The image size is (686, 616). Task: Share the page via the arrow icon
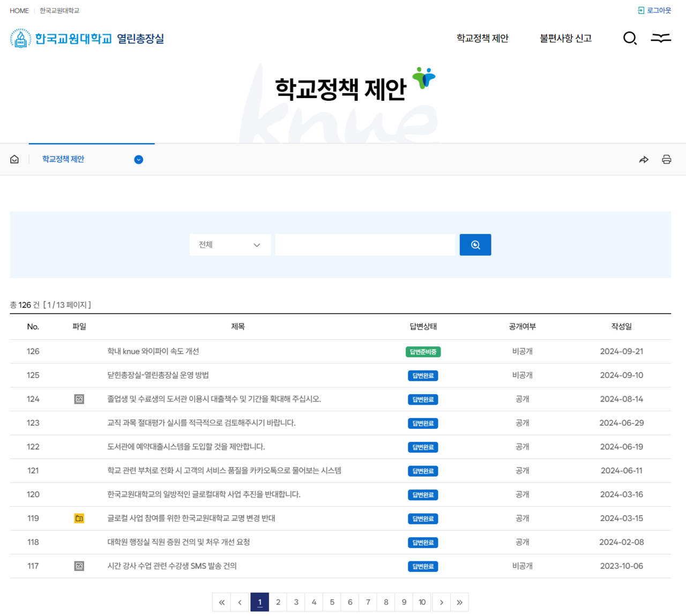coord(644,159)
